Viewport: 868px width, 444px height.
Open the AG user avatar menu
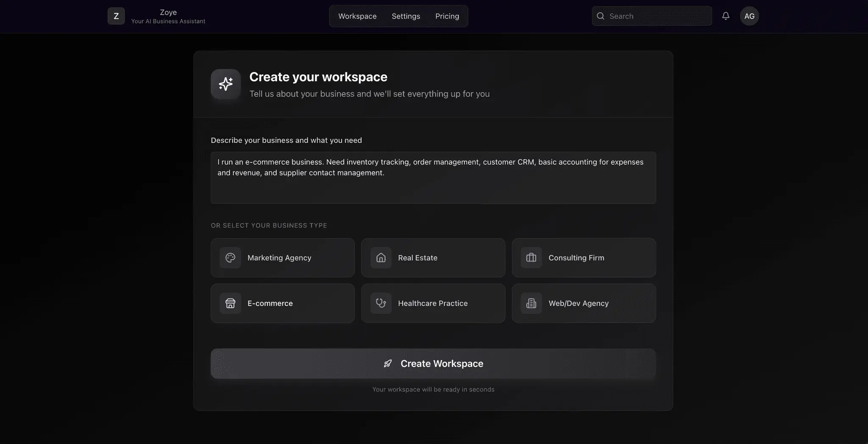coord(749,16)
